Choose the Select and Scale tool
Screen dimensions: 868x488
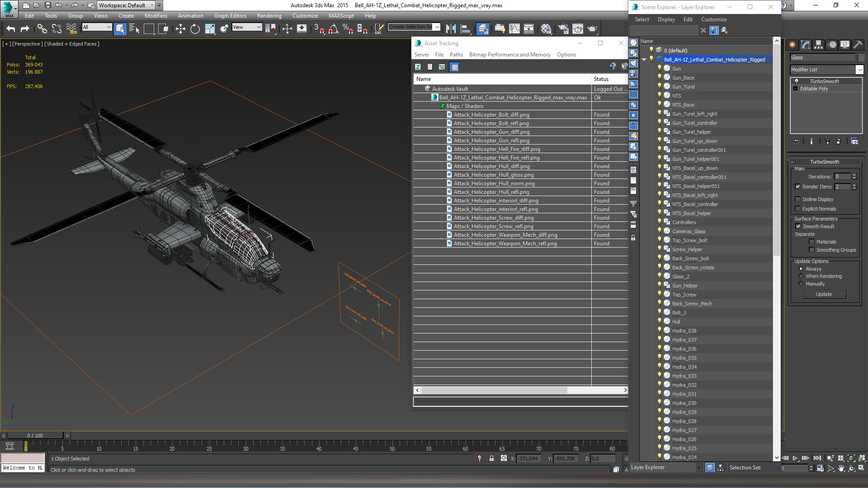210,29
